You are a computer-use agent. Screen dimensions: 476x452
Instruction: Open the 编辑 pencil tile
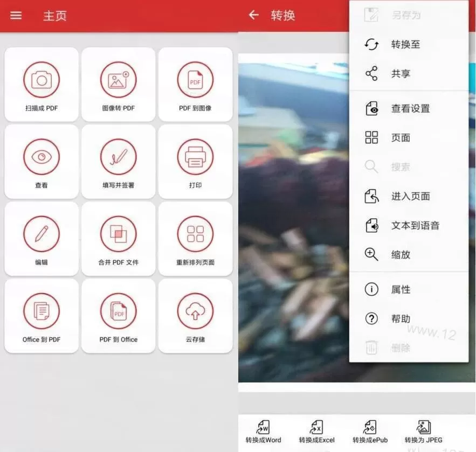point(42,239)
